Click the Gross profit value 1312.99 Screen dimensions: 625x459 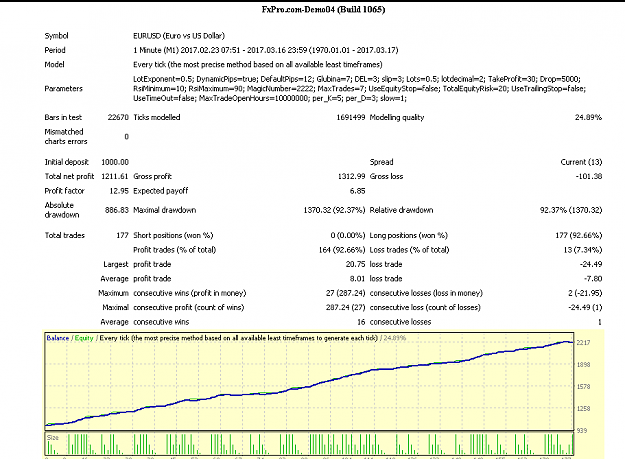pyautogui.click(x=351, y=177)
